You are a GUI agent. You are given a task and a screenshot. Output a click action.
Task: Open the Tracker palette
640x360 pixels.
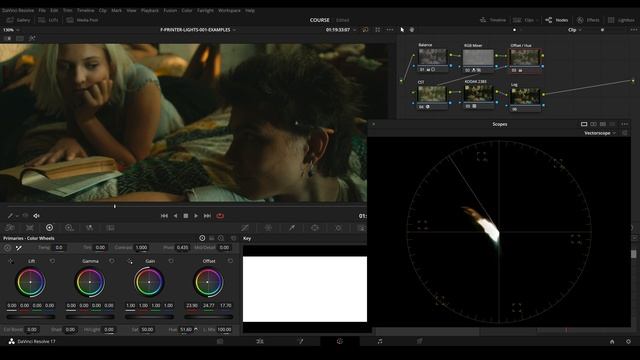[338, 228]
